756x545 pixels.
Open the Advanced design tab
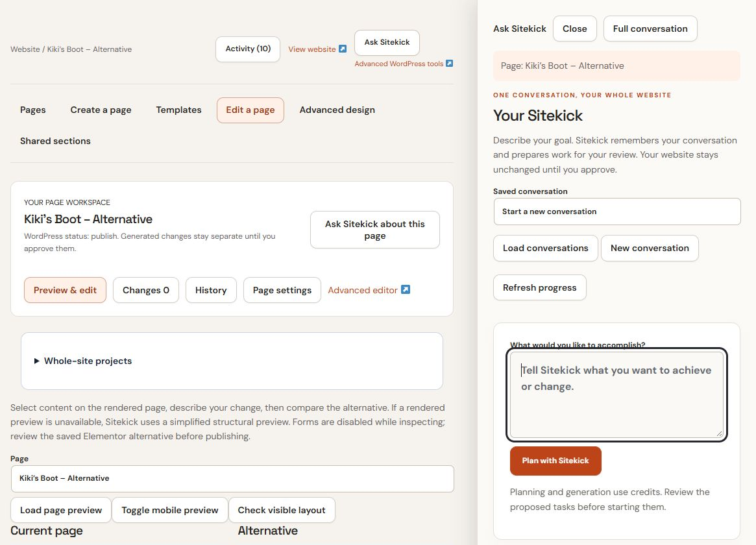337,110
